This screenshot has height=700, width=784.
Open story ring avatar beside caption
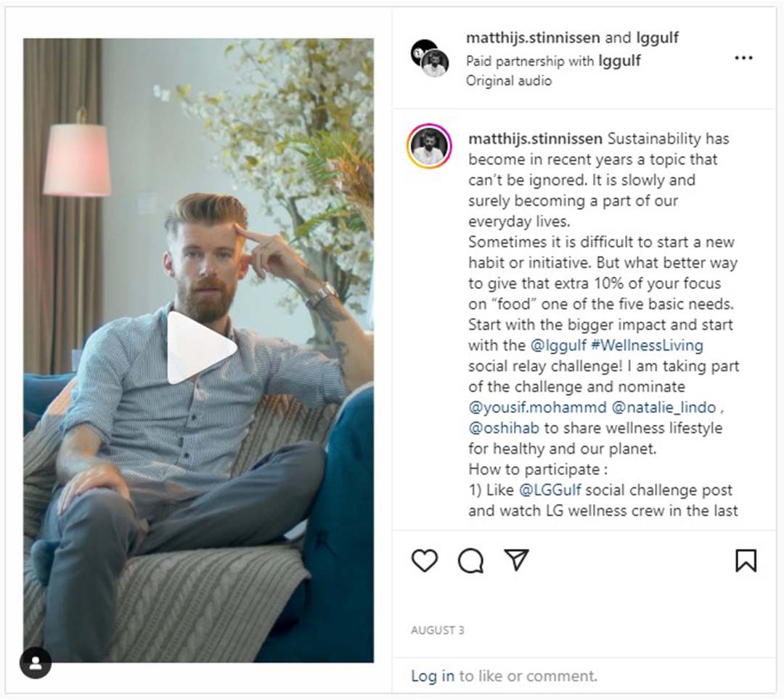[x=430, y=146]
